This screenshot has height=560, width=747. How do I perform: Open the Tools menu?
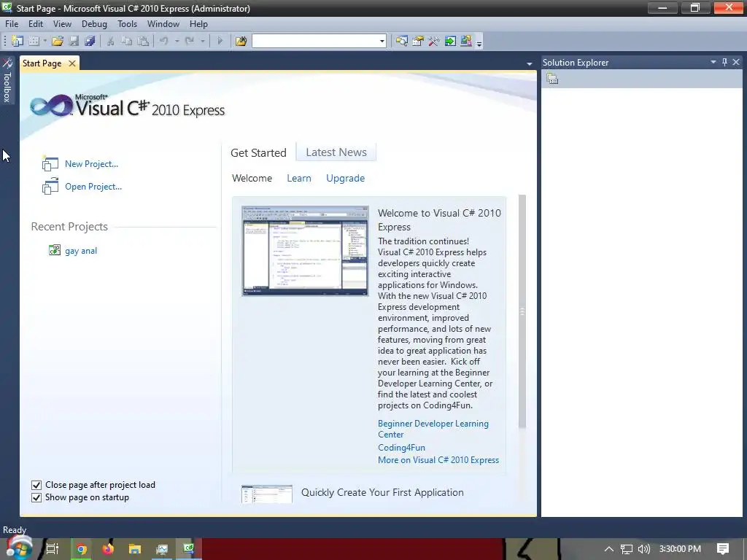point(127,24)
